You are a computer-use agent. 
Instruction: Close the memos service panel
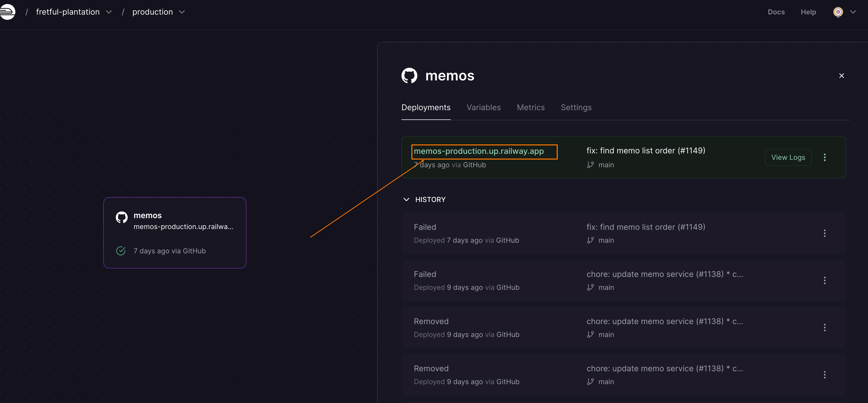pyautogui.click(x=841, y=76)
